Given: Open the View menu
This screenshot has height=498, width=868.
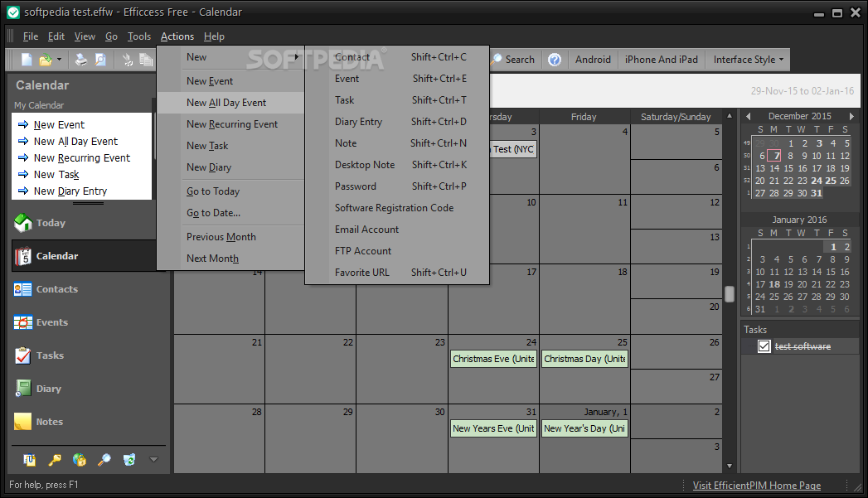Looking at the screenshot, I should pyautogui.click(x=85, y=36).
